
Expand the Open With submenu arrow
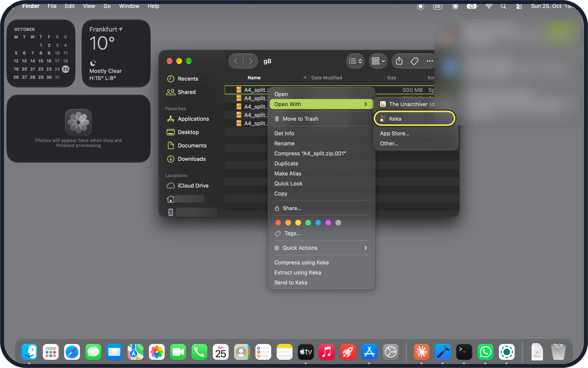coord(365,104)
